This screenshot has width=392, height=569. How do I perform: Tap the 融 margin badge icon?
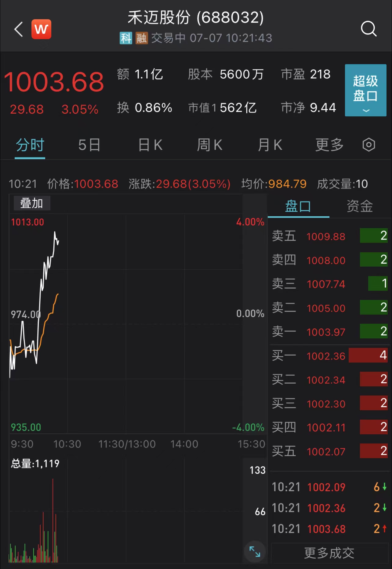(141, 38)
